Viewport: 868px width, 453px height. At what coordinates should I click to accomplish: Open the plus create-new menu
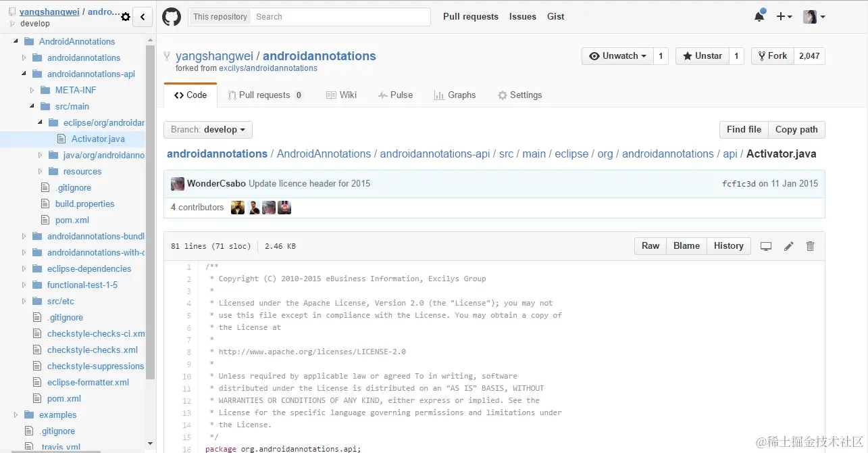point(784,17)
